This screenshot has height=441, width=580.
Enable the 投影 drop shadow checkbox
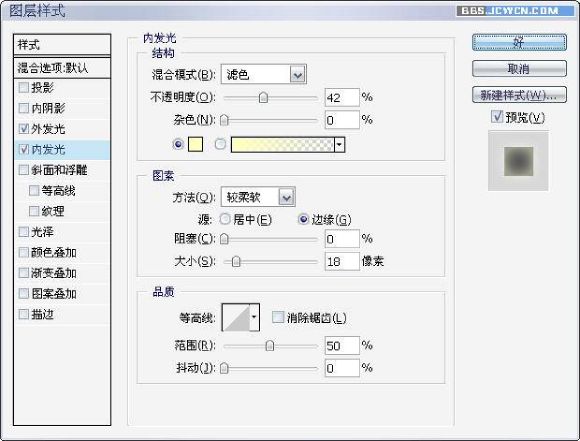coord(24,88)
